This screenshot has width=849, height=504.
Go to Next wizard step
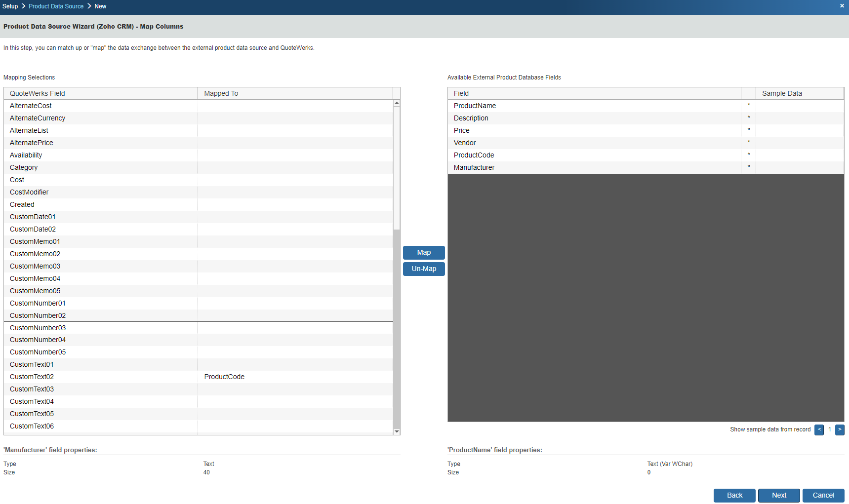click(779, 495)
